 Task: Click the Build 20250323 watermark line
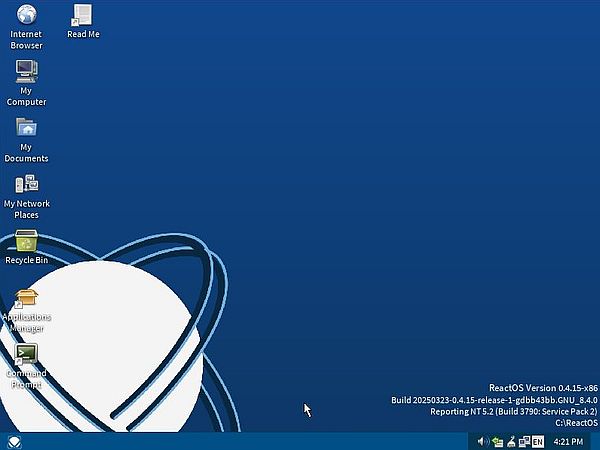pos(493,400)
